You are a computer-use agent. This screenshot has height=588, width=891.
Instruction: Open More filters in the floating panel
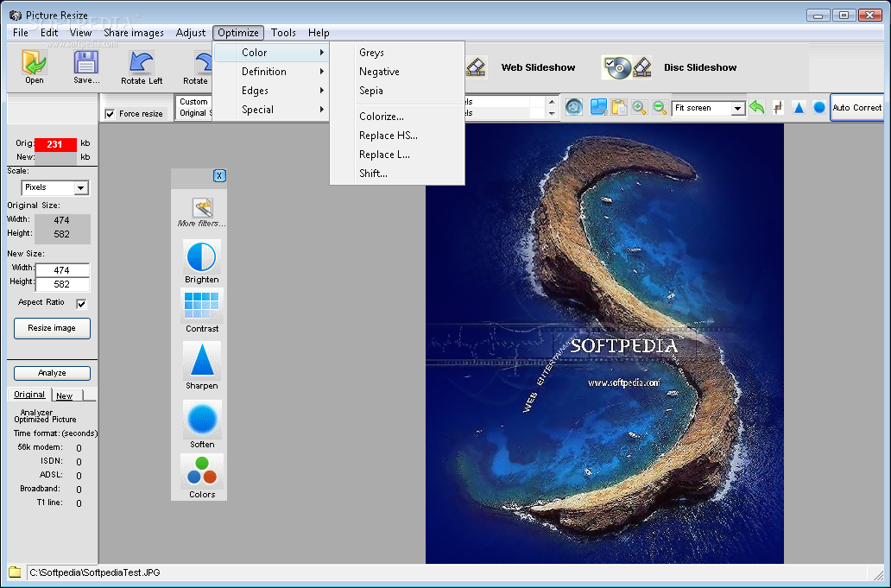pos(202,212)
